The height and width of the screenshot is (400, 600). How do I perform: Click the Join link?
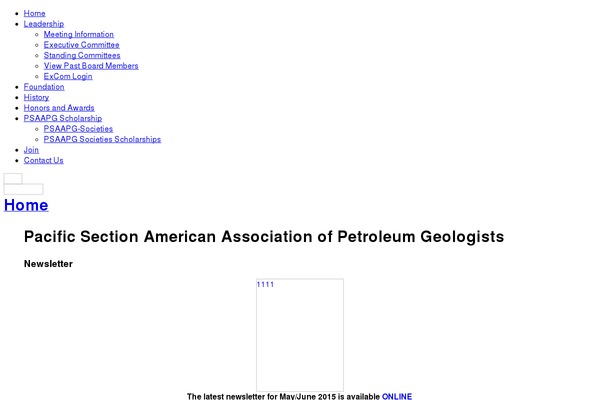tap(31, 150)
